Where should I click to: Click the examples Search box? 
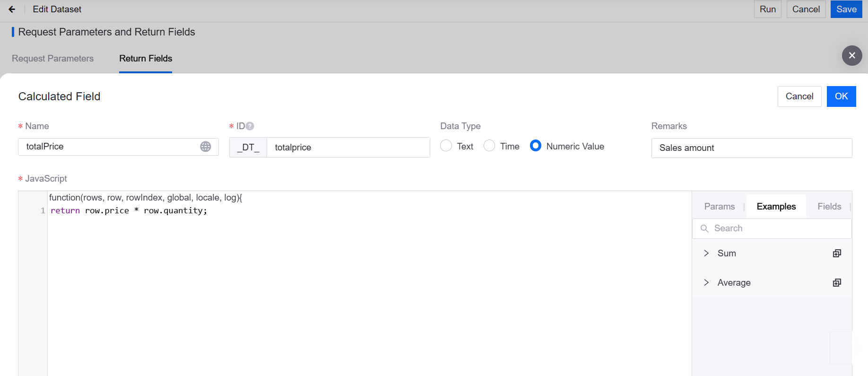click(x=772, y=228)
